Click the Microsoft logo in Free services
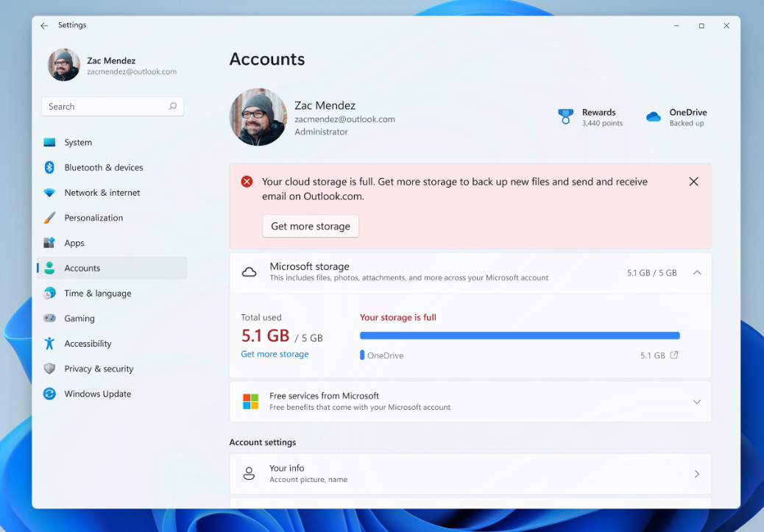 pyautogui.click(x=250, y=402)
